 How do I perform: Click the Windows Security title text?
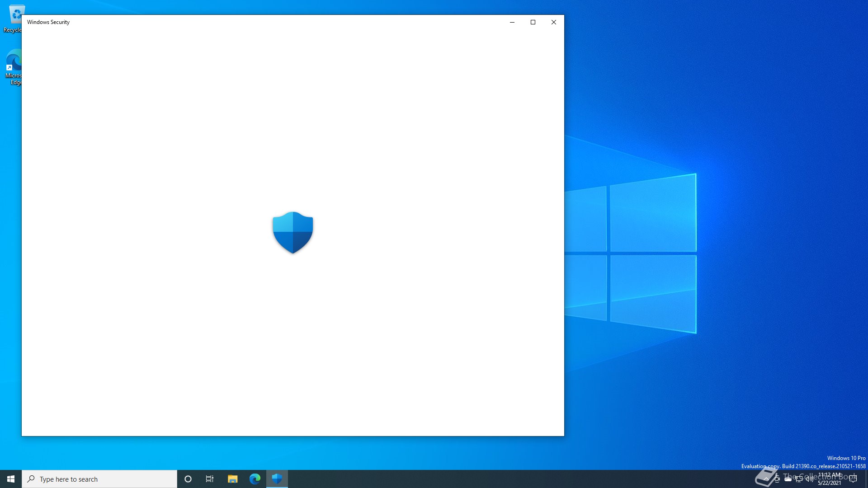48,22
